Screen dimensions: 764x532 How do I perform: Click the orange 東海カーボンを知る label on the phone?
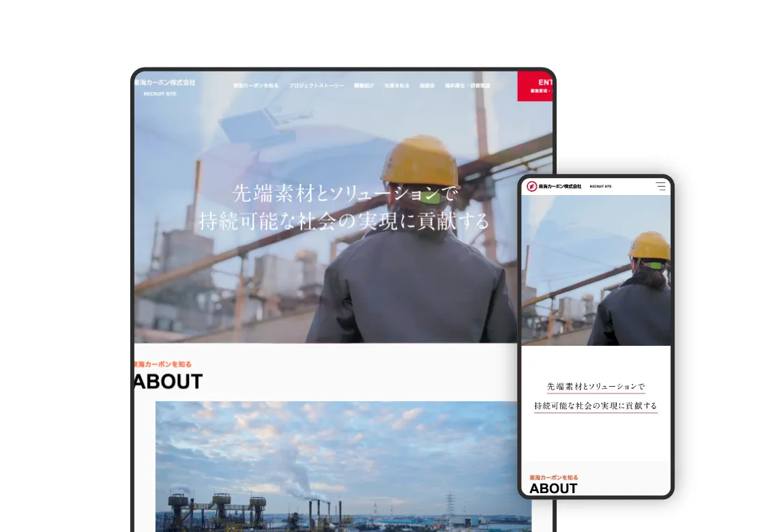click(x=553, y=477)
